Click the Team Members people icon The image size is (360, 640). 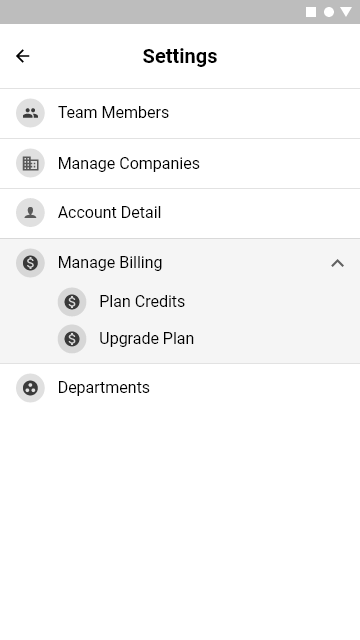(30, 113)
